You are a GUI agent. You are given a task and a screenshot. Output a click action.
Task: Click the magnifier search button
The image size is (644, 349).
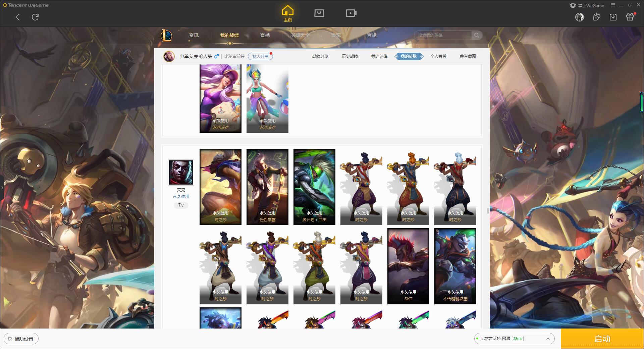tap(477, 35)
